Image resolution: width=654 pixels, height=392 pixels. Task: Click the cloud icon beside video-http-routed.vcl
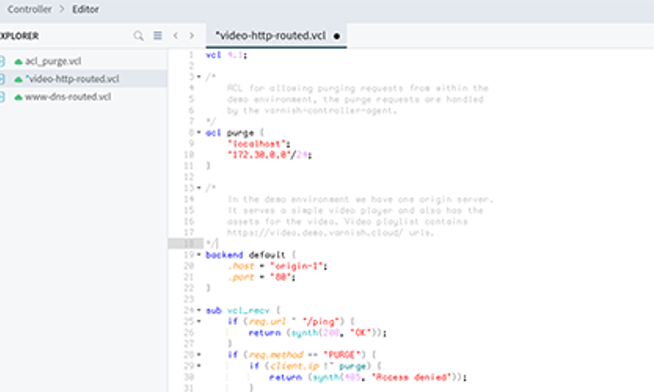pyautogui.click(x=18, y=79)
